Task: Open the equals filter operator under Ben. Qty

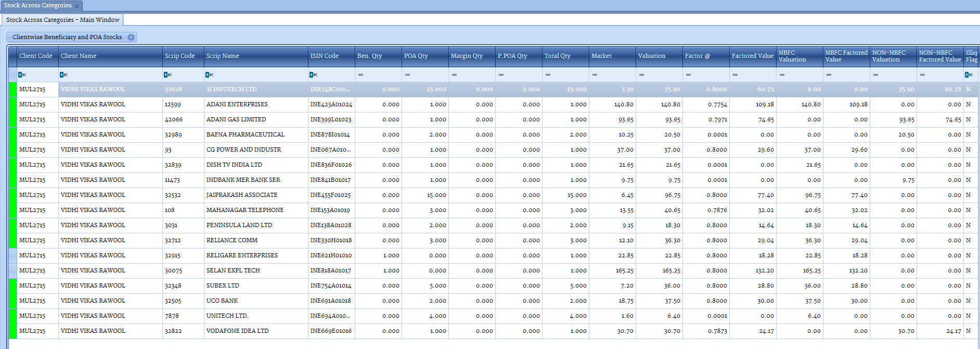Action: (x=360, y=74)
